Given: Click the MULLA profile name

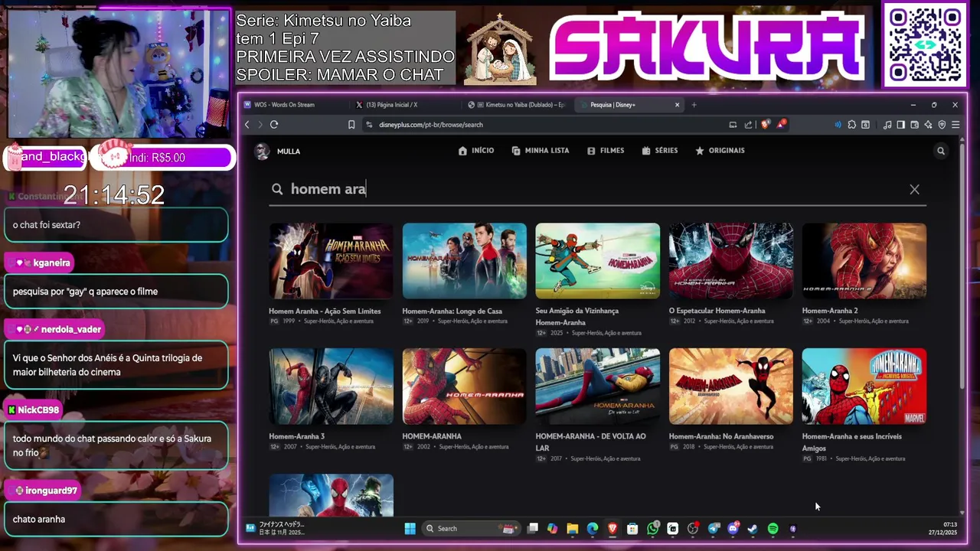Looking at the screenshot, I should tap(289, 152).
